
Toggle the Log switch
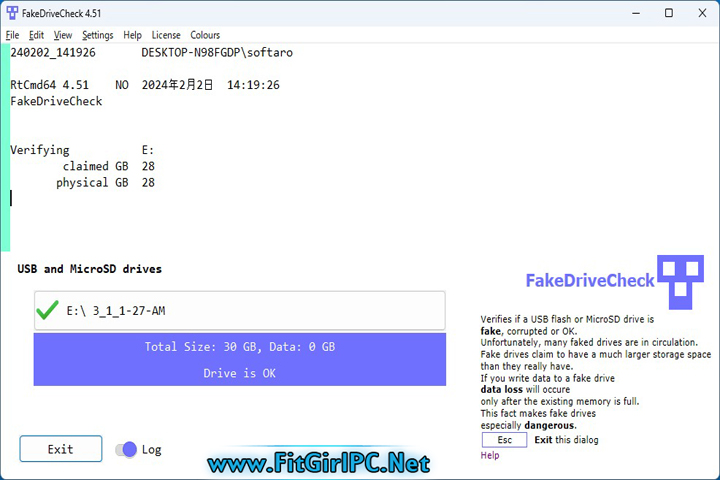click(x=126, y=449)
